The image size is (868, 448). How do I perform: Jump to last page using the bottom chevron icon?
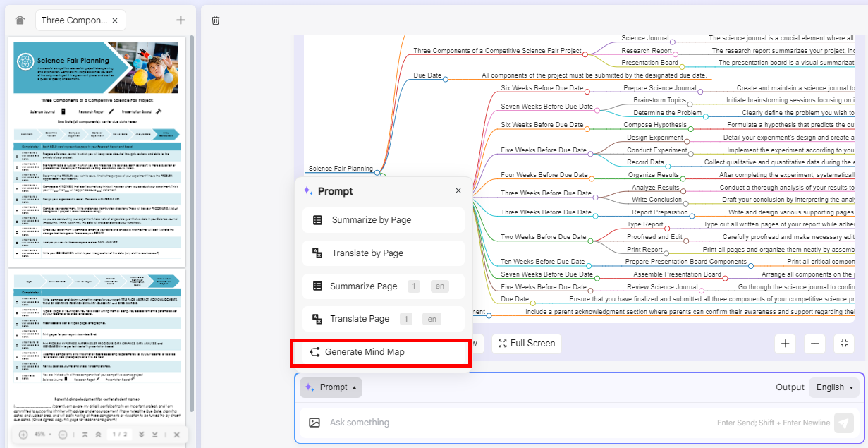coord(154,435)
